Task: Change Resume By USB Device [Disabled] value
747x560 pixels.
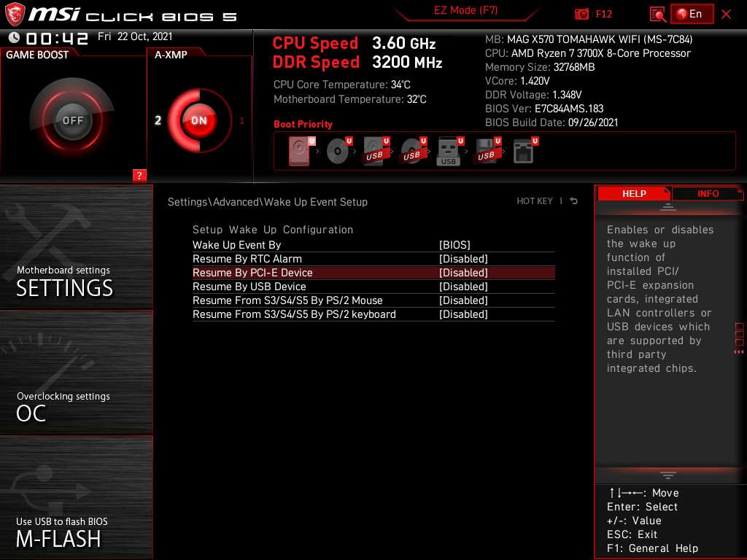Action: pyautogui.click(x=463, y=286)
